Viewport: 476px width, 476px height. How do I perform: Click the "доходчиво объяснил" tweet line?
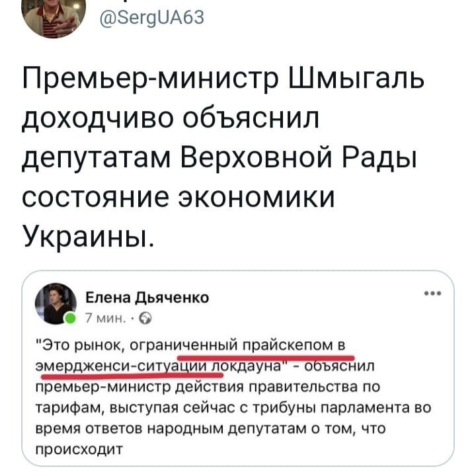tap(171, 119)
